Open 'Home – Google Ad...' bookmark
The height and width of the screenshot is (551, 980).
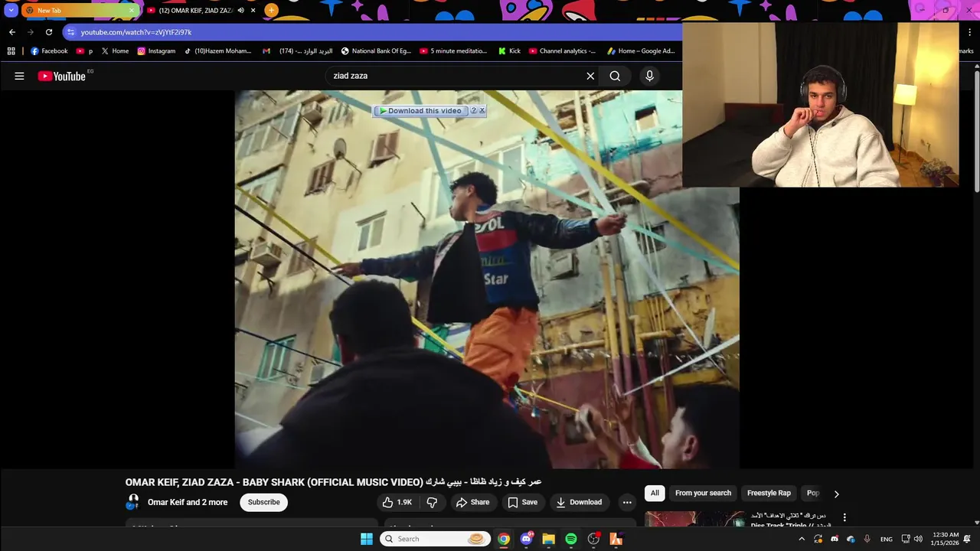tap(641, 51)
